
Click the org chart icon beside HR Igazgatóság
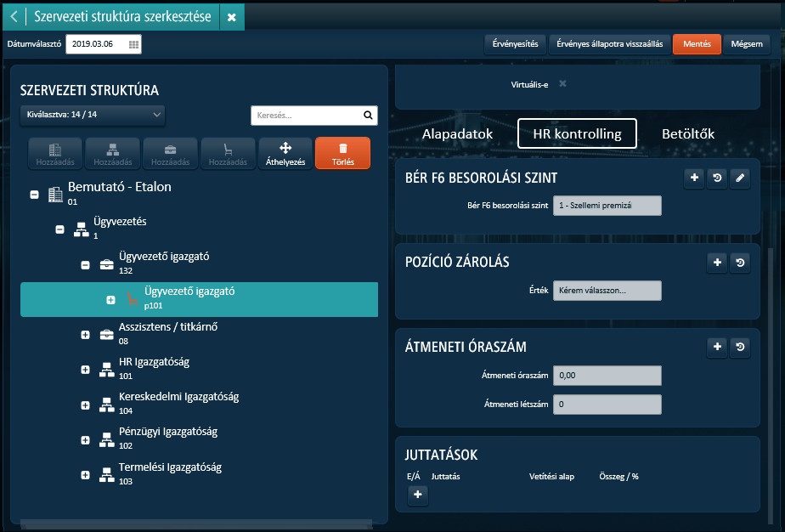pyautogui.click(x=107, y=370)
